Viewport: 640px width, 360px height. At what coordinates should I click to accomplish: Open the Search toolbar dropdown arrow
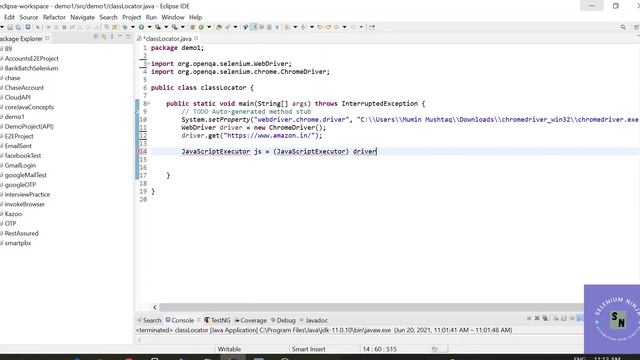(236, 27)
